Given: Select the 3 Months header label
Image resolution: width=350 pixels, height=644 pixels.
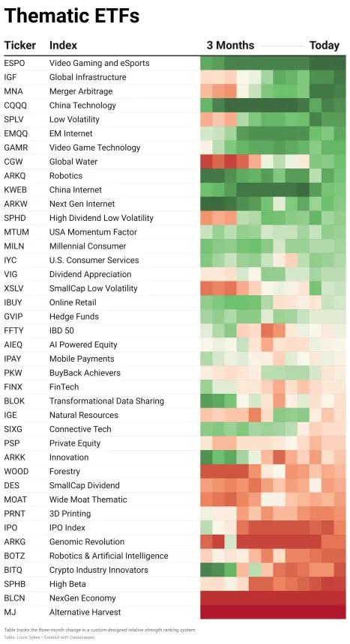Looking at the screenshot, I should tap(230, 45).
